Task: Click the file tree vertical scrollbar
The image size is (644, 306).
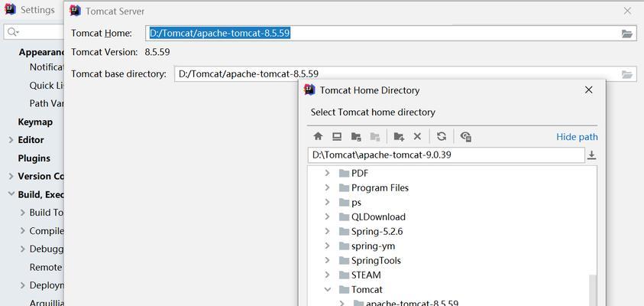Action: [593, 290]
